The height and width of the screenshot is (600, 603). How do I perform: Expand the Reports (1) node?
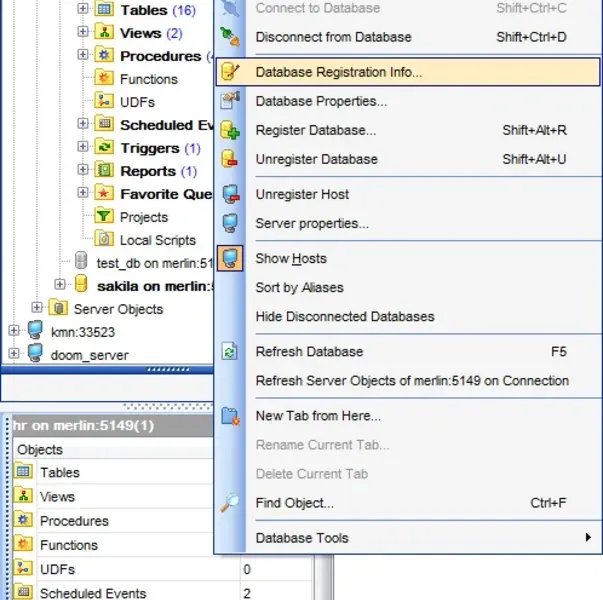[x=83, y=169]
